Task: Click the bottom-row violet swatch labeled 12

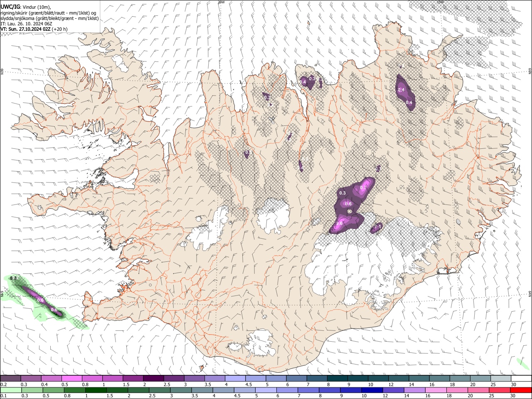Action: coord(393,390)
